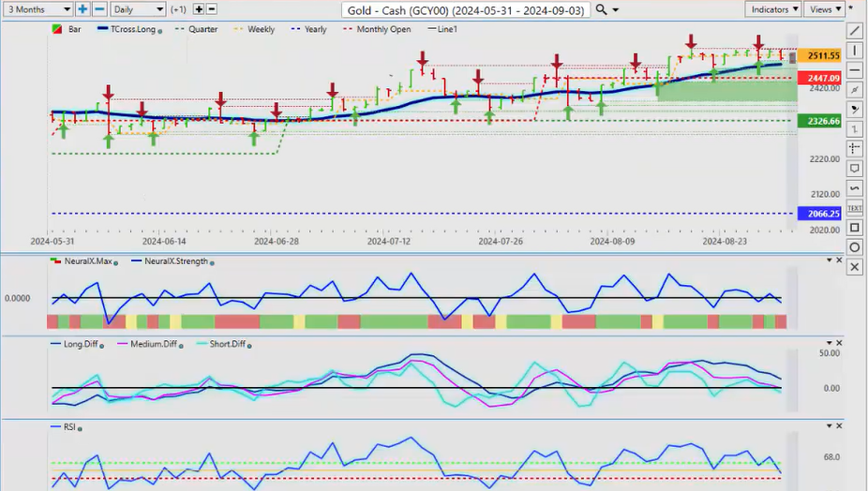Click the yellow 2511.55 price label
Screen dimensions: 868x491
click(816, 56)
